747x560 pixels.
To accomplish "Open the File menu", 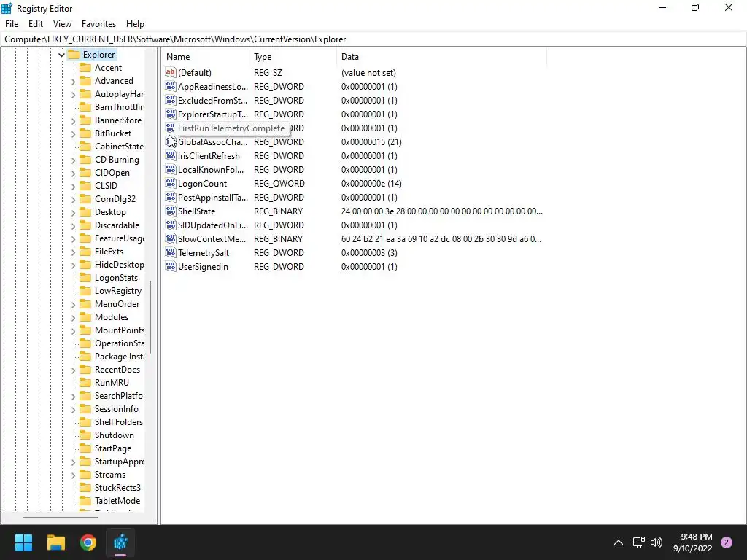I will [12, 24].
